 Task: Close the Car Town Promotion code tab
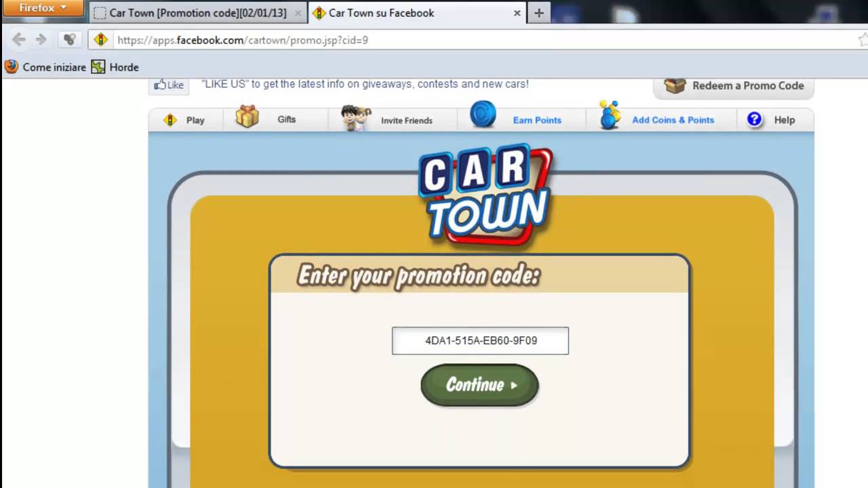298,13
